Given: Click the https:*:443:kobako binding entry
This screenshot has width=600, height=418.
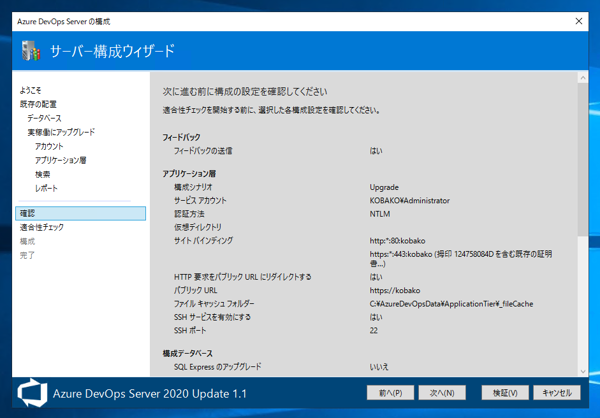Looking at the screenshot, I should (x=461, y=258).
